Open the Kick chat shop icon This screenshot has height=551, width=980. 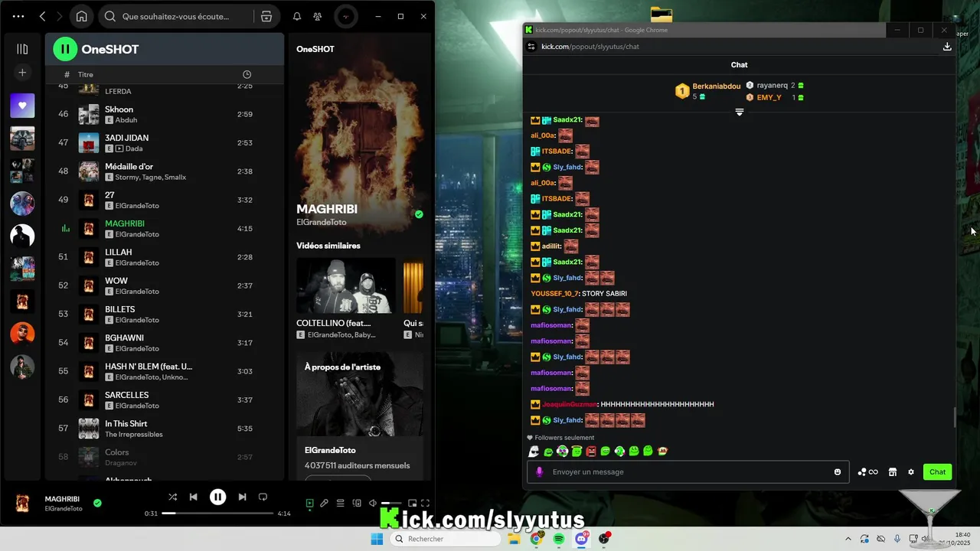point(893,472)
